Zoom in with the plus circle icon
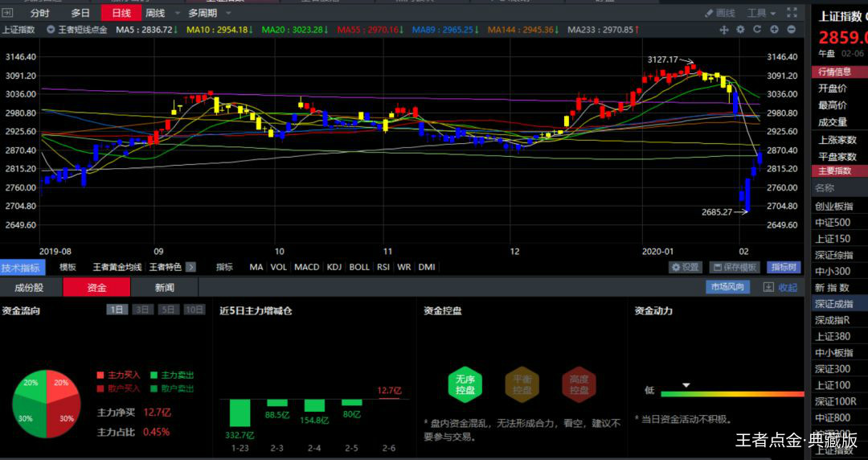Viewport: 868px width, 460px height. (775, 30)
